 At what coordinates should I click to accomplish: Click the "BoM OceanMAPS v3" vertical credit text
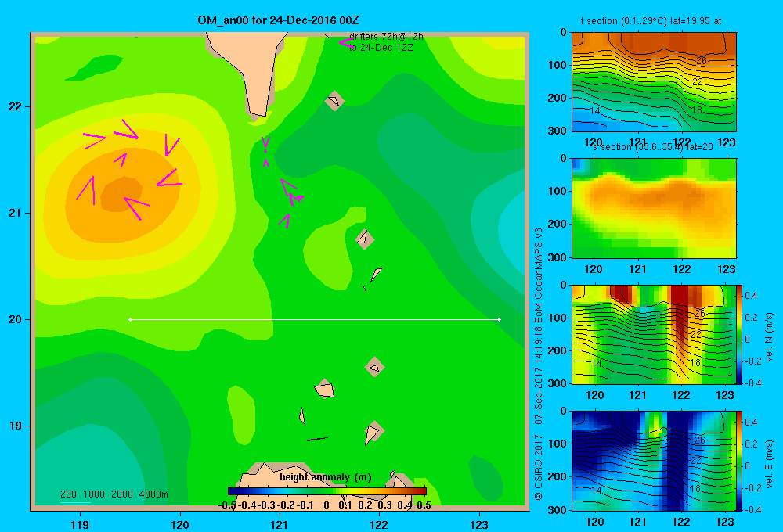pyautogui.click(x=539, y=275)
